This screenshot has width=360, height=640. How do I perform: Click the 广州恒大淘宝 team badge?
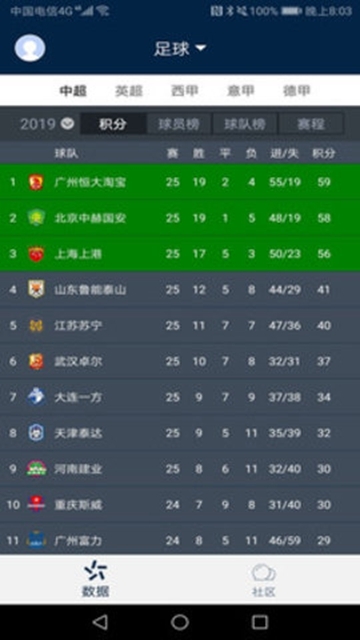[36, 182]
